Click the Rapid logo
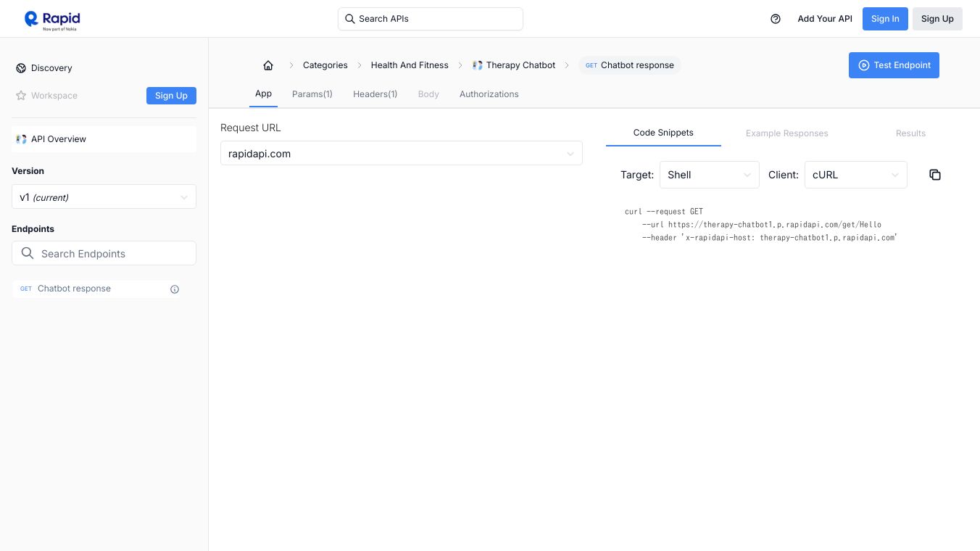This screenshot has width=980, height=551. [52, 20]
